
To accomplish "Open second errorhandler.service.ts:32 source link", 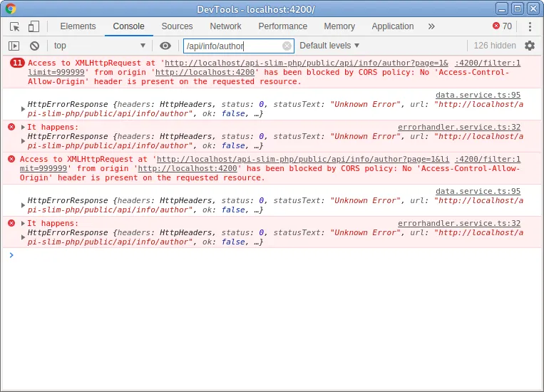I will tap(459, 223).
